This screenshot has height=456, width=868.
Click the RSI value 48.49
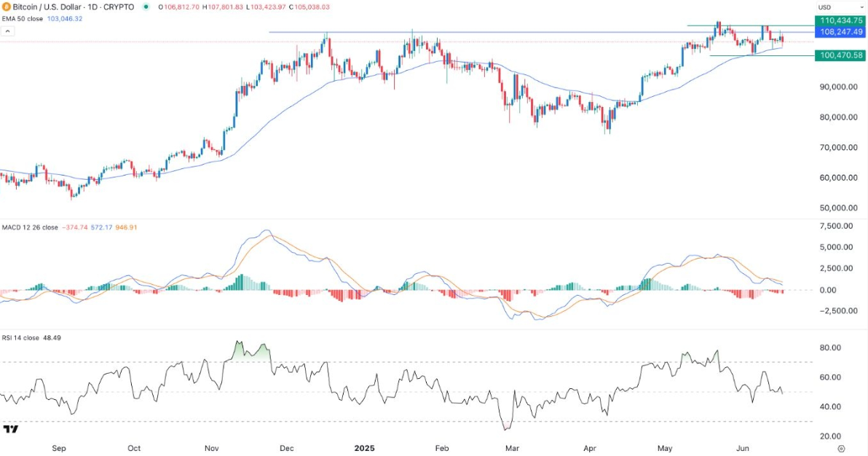52,337
